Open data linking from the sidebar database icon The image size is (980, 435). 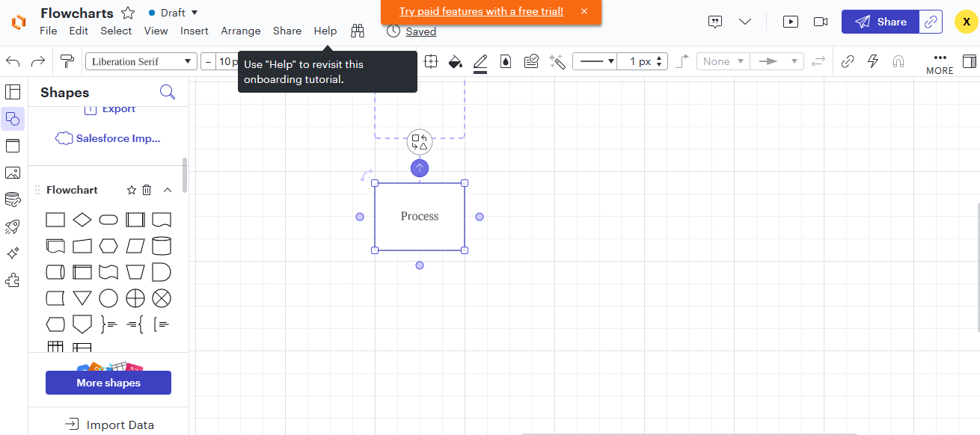12,200
